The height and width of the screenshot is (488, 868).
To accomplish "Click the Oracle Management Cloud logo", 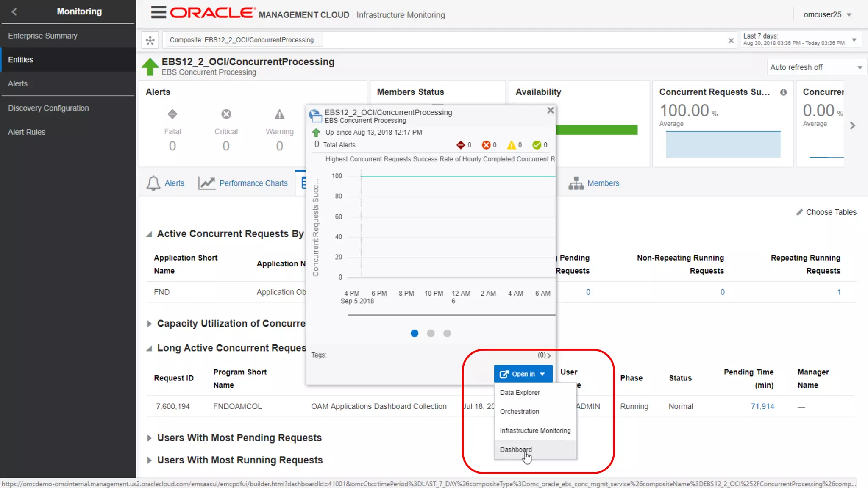I will [x=259, y=14].
